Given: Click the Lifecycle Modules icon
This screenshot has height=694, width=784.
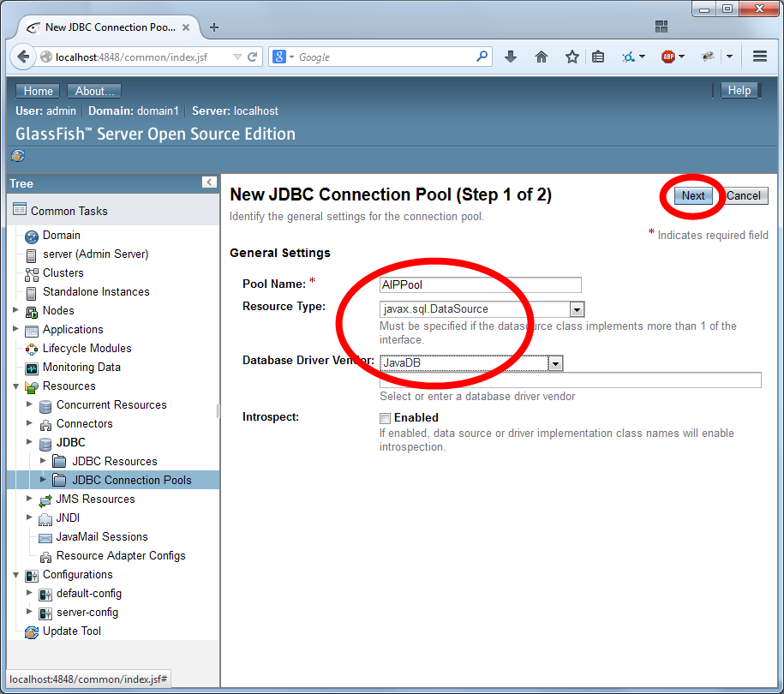Looking at the screenshot, I should coord(31,348).
